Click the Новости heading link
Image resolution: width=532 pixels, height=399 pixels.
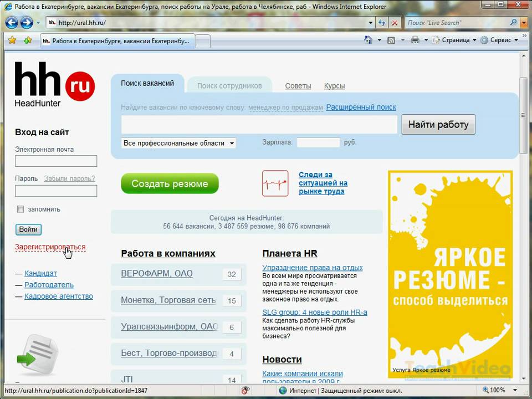point(282,359)
